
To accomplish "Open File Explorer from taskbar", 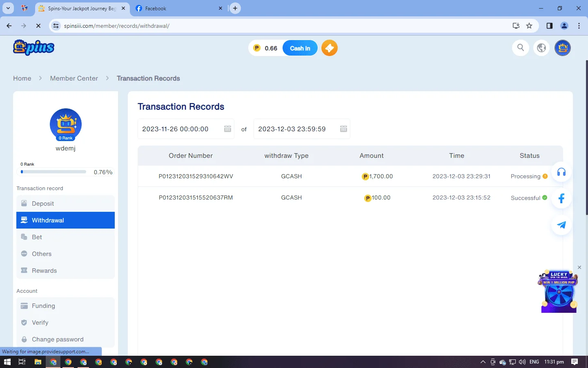I will (x=38, y=362).
